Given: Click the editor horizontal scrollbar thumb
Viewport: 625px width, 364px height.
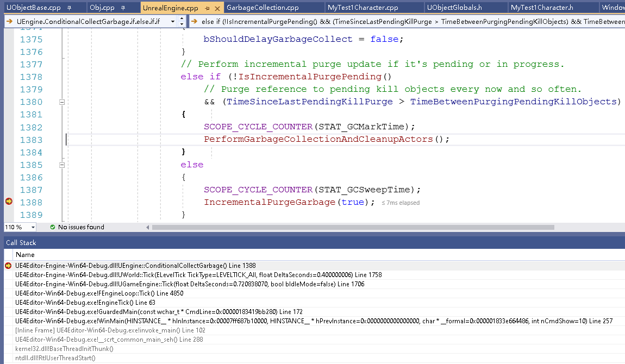Looking at the screenshot, I should coord(353,228).
